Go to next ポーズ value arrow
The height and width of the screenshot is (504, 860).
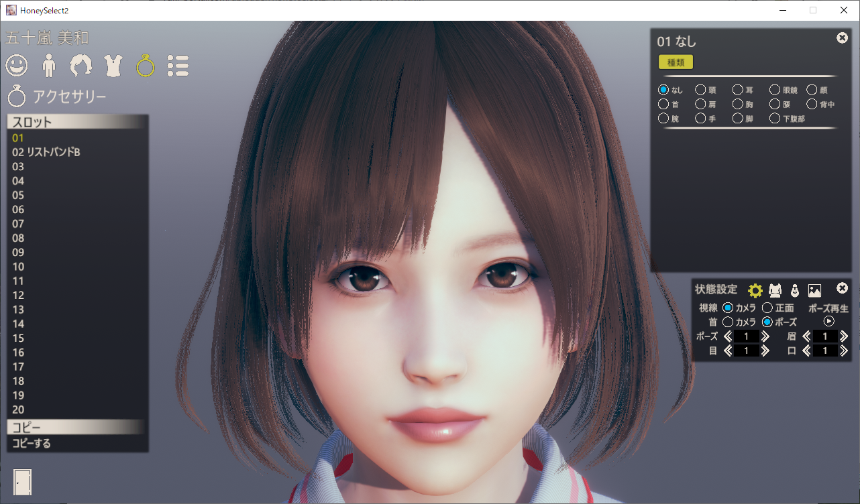pos(765,336)
